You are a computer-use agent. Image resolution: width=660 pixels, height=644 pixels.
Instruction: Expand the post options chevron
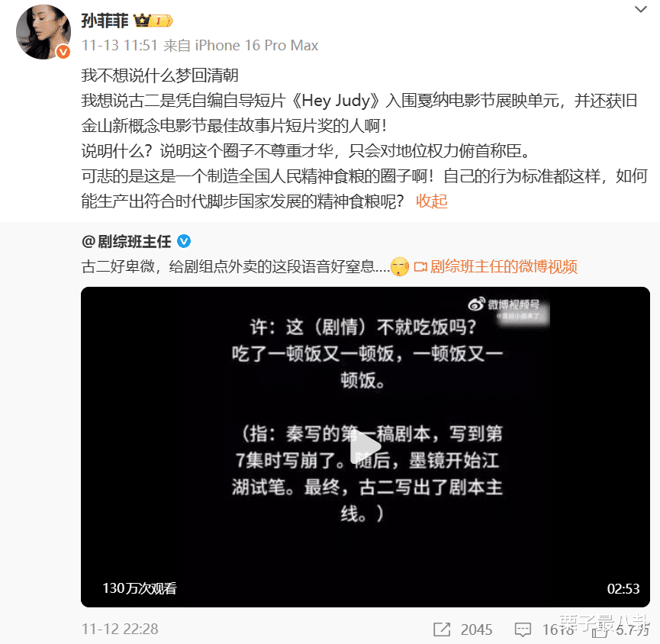pyautogui.click(x=641, y=9)
